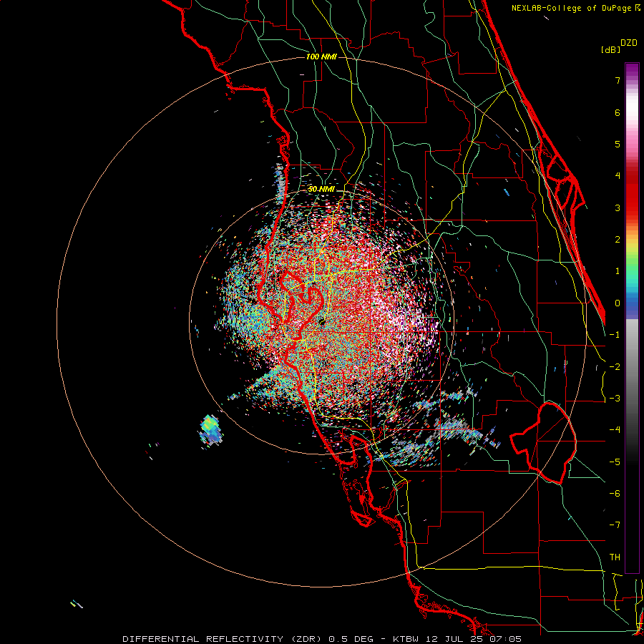
Task: Select the positive 2 dB scale value
Action: pyautogui.click(x=618, y=240)
